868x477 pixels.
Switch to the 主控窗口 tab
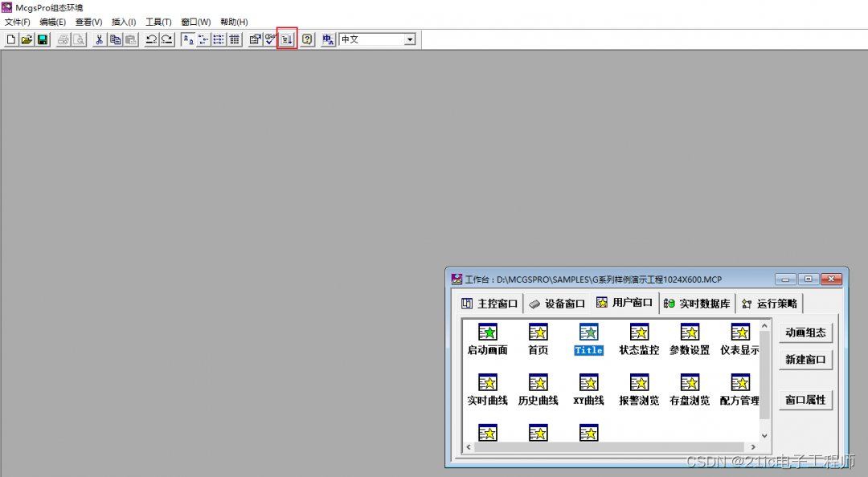pos(490,304)
